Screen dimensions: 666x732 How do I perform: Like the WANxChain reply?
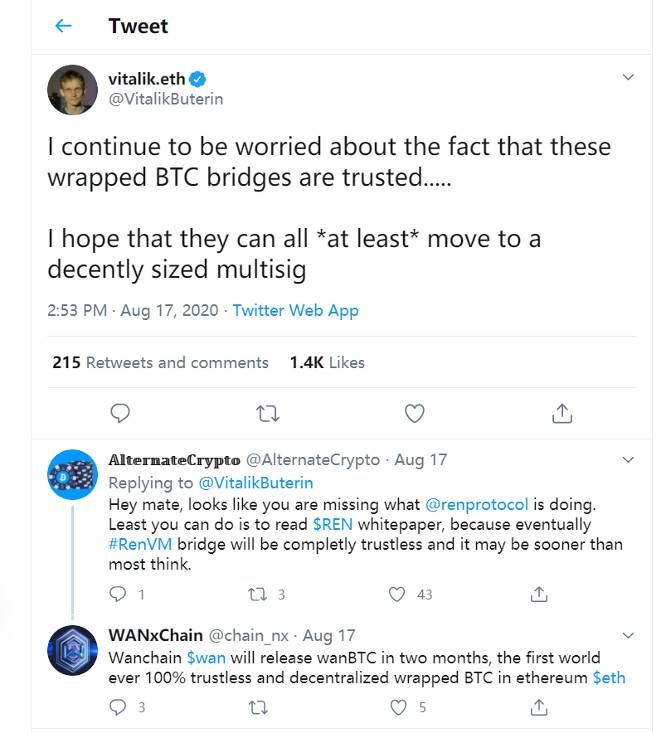398,708
